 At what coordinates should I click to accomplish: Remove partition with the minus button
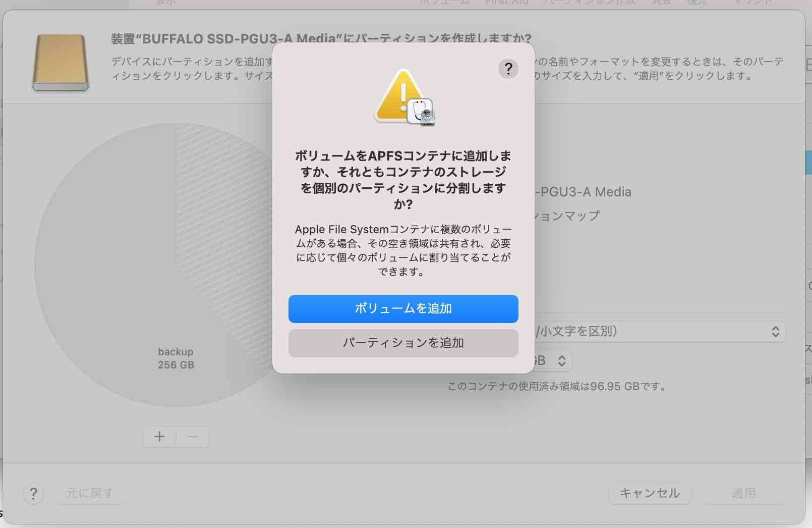coord(193,437)
